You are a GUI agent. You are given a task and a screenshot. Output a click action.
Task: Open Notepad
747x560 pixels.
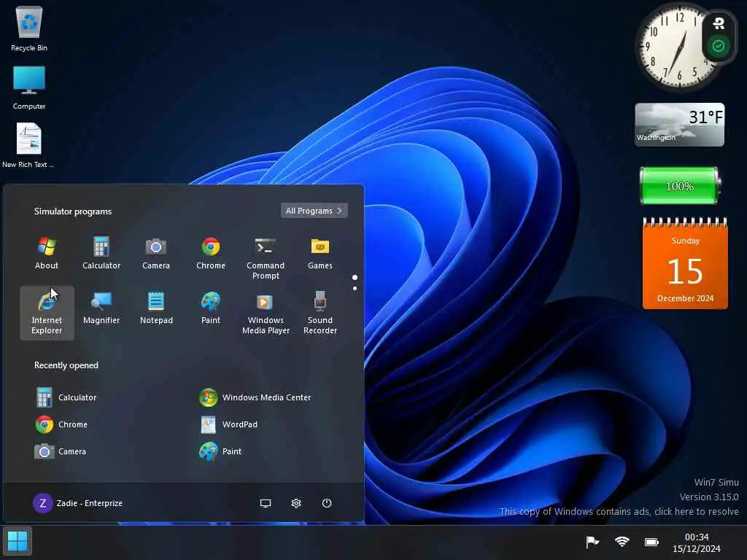[156, 308]
